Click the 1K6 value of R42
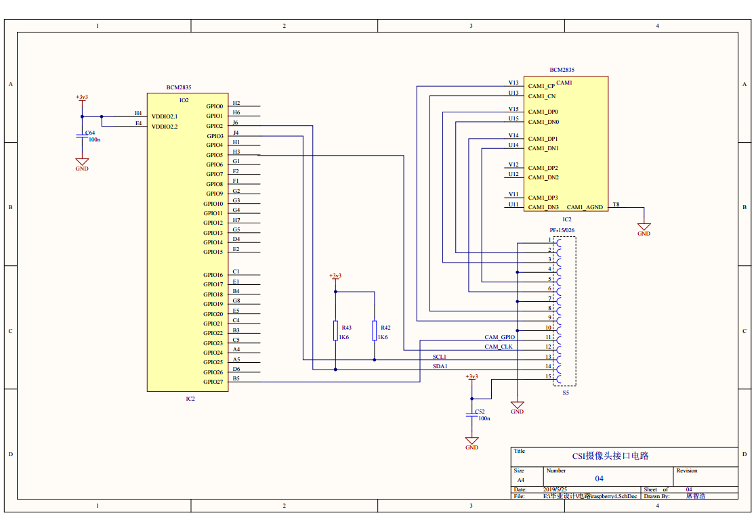 382,337
